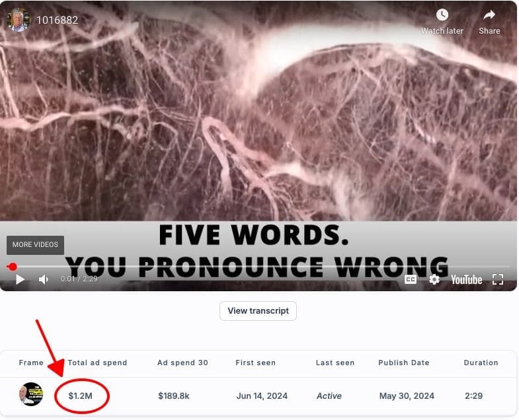The height and width of the screenshot is (420, 519).
Task: Click the MORE VIDEOS button
Action: 35,245
